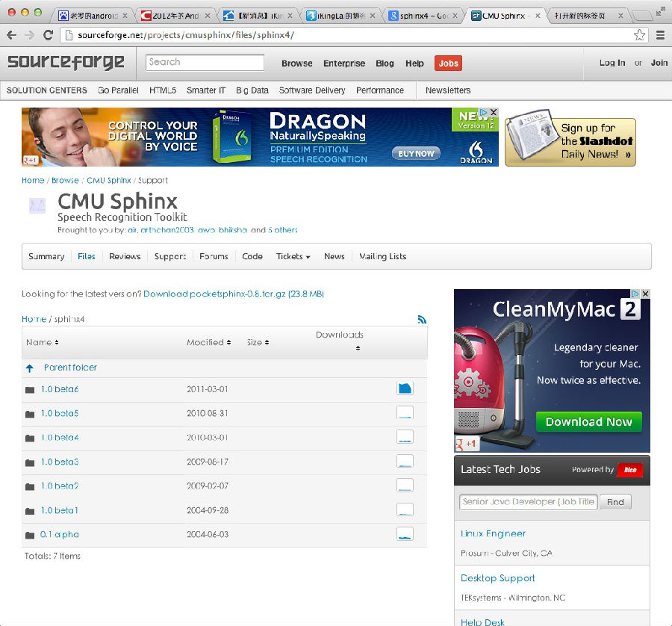
Task: Sort files by the Size column
Action: [x=255, y=342]
